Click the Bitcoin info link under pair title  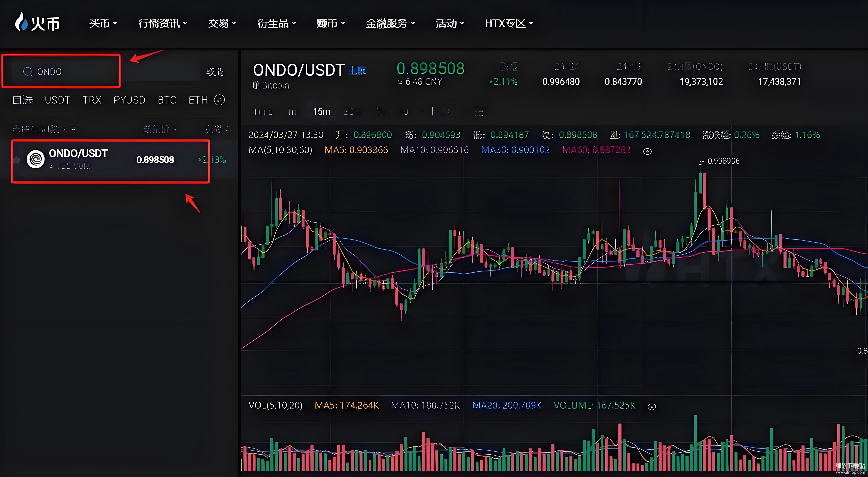[x=271, y=86]
